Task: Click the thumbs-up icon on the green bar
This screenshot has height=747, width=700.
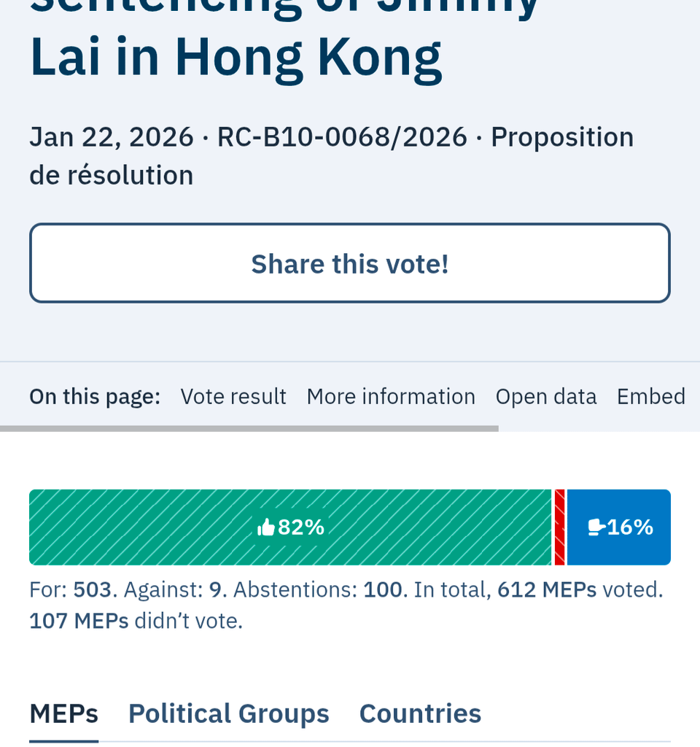Action: (265, 527)
